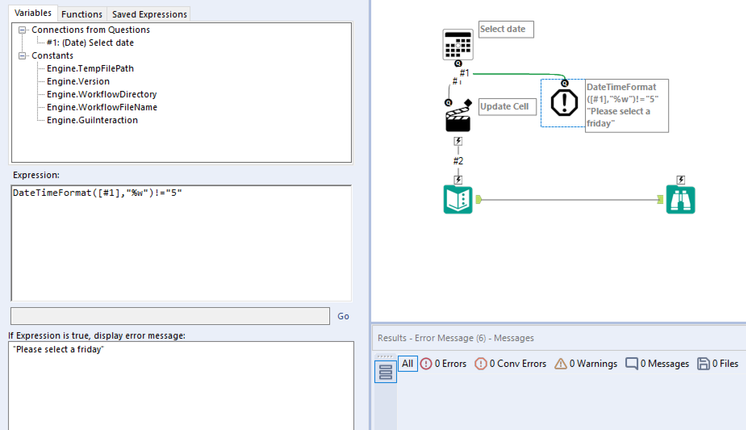Image resolution: width=746 pixels, height=430 pixels.
Task: Toggle the results list view icon
Action: coord(385,371)
